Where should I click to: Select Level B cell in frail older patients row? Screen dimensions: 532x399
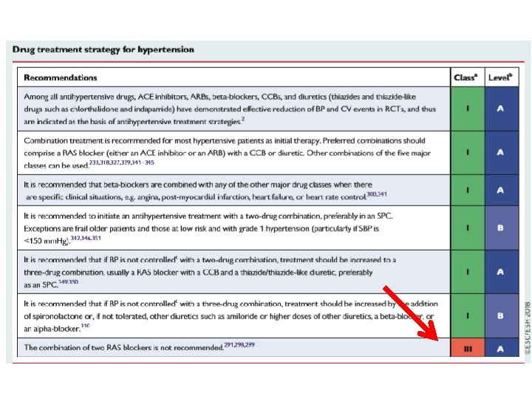coord(502,228)
